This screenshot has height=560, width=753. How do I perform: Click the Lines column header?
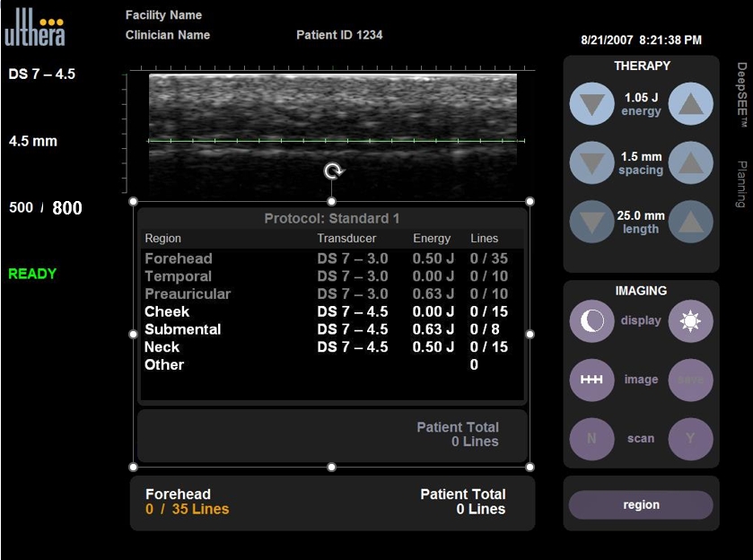pyautogui.click(x=484, y=238)
